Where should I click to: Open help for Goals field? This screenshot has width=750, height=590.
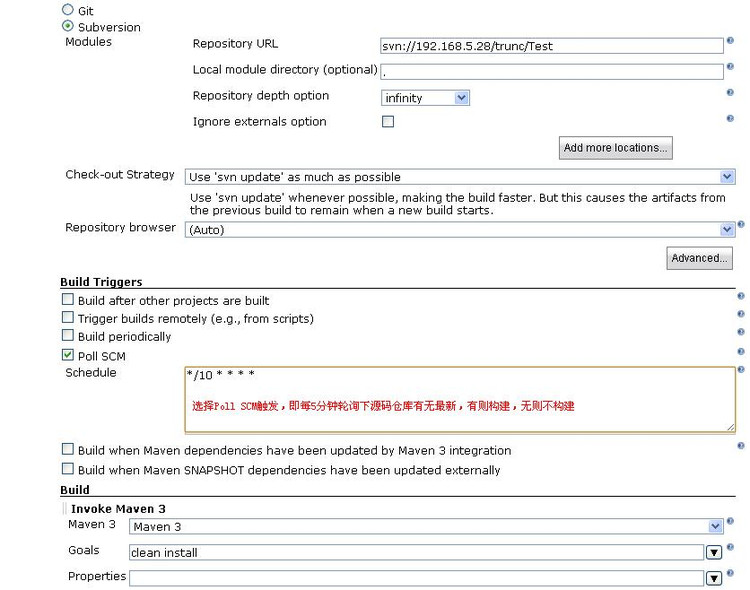coord(730,547)
